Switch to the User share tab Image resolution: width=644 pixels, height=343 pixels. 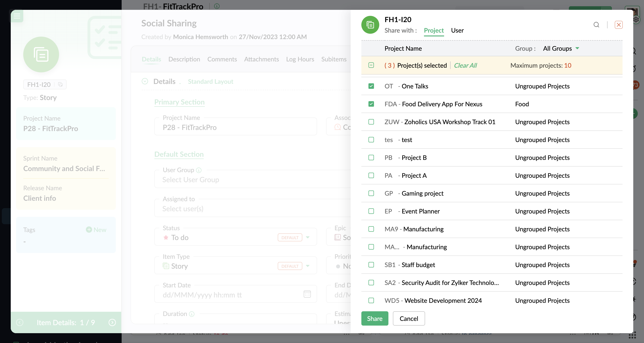coord(457,30)
